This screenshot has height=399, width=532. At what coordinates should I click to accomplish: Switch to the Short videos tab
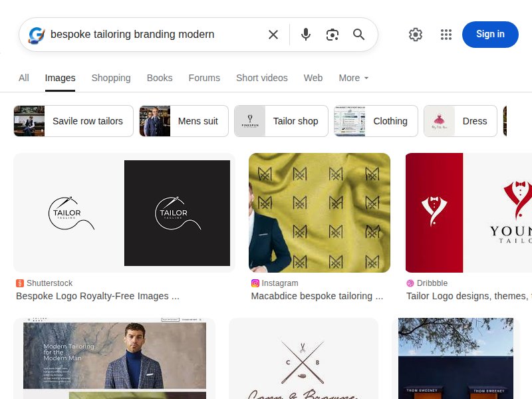[261, 78]
